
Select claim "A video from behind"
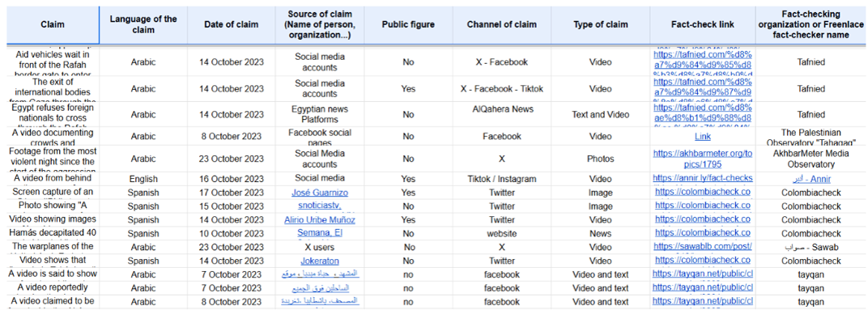(53, 178)
